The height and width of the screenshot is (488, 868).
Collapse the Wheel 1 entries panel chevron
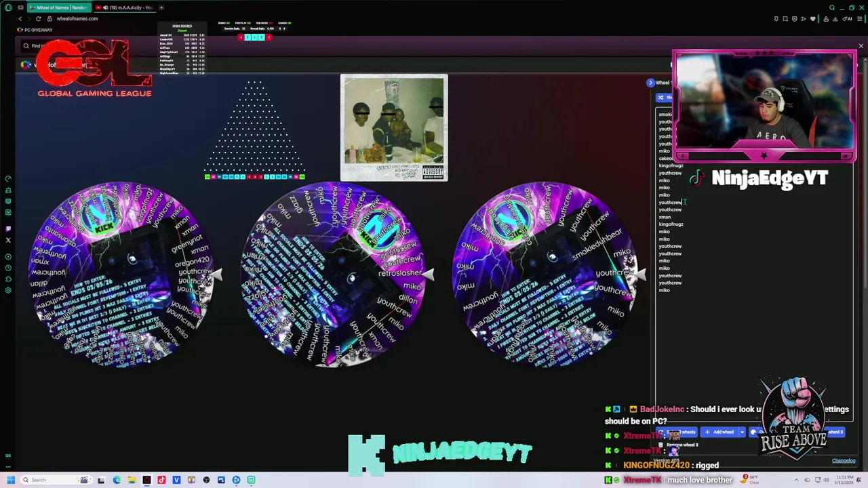click(650, 83)
